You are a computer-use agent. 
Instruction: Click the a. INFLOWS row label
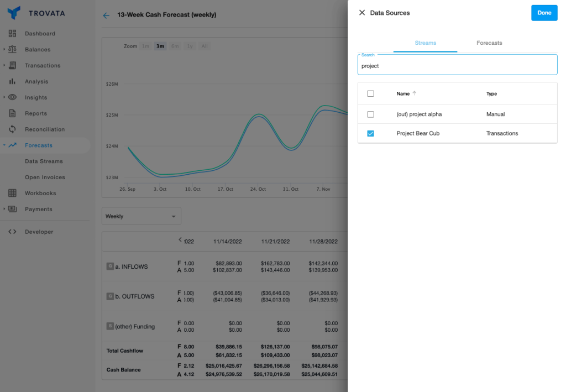tap(132, 266)
